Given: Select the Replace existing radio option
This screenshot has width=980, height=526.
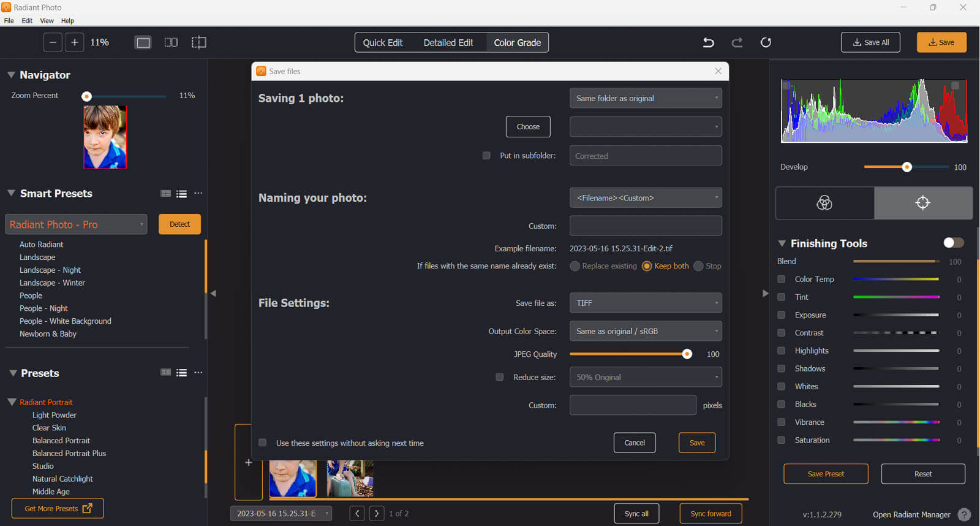Looking at the screenshot, I should click(x=575, y=266).
